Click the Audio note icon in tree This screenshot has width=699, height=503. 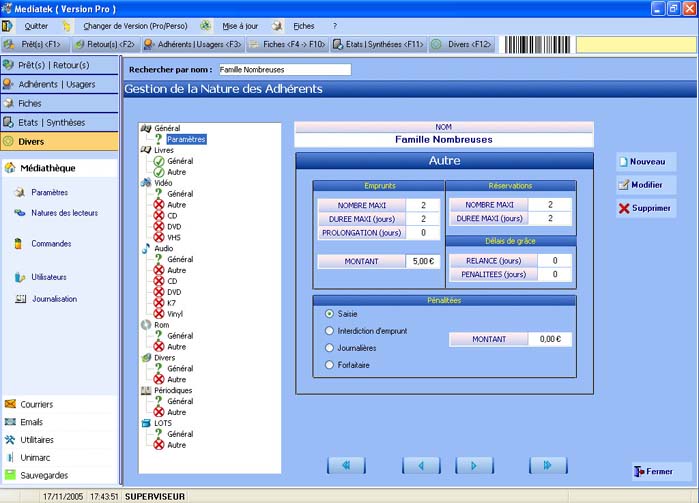[146, 248]
